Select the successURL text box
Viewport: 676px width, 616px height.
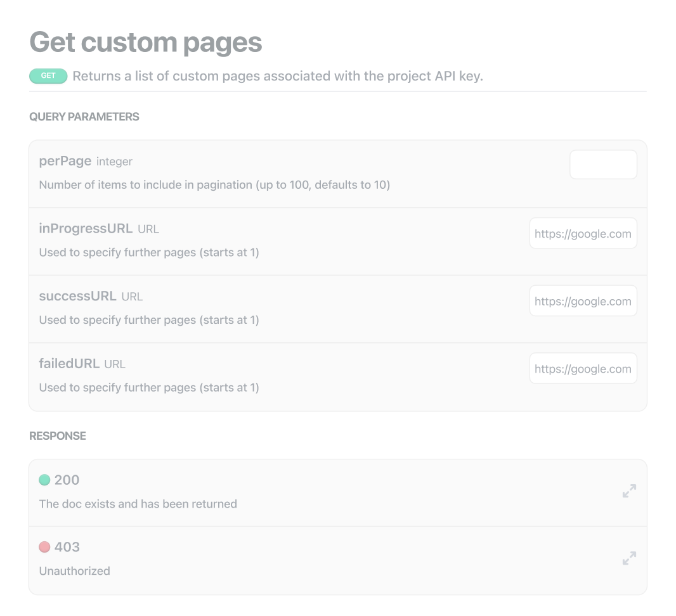[x=582, y=301]
